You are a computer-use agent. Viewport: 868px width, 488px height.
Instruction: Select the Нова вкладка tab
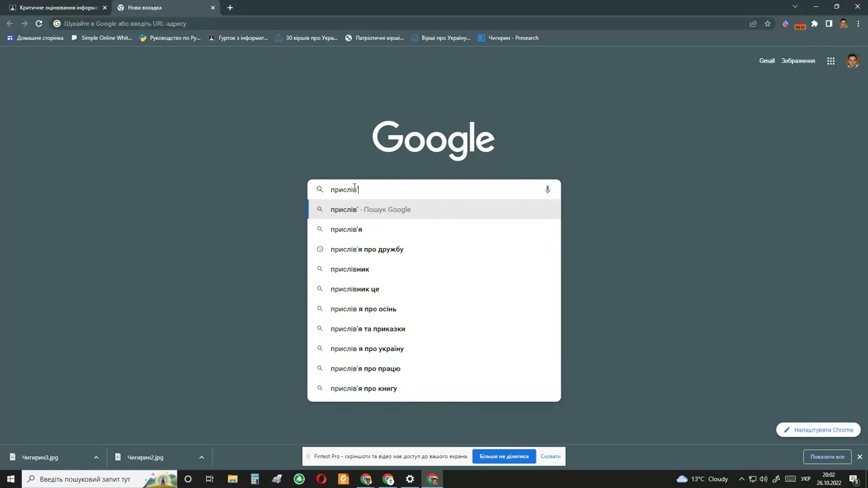coord(165,7)
